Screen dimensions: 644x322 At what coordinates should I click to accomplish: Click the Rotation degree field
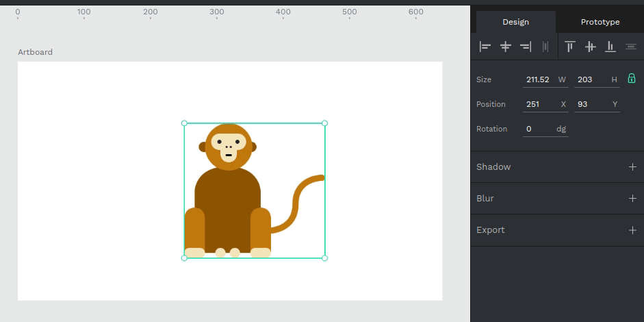tap(538, 129)
